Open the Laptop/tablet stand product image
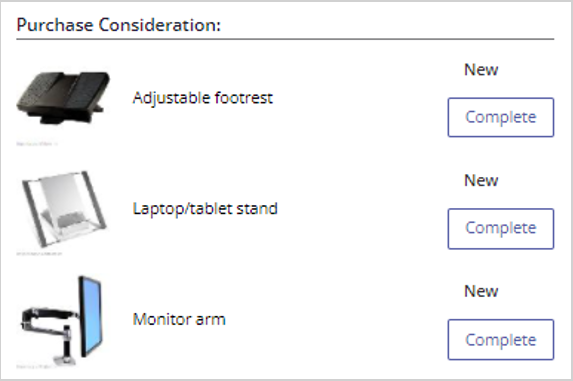This screenshot has height=381, width=573. pyautogui.click(x=64, y=208)
